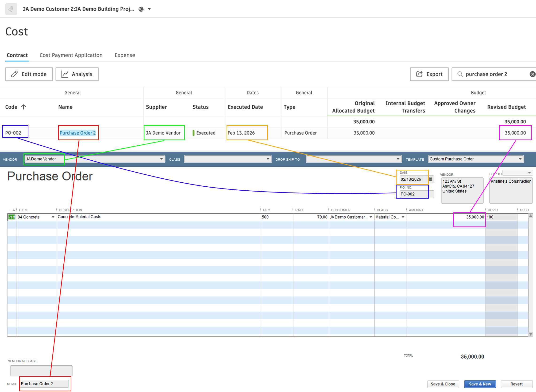
Task: Click the globe icon beside the project title
Action: tap(141, 9)
